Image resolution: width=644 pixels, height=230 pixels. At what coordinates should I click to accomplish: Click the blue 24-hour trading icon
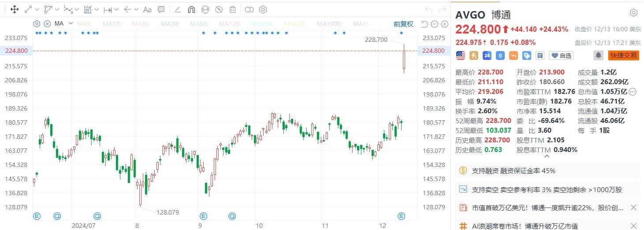pos(487,56)
